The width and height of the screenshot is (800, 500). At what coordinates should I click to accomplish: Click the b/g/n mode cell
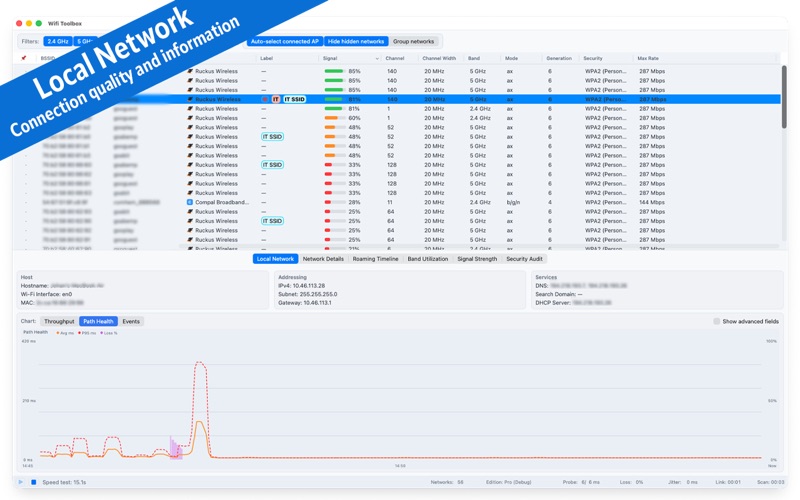pos(513,203)
